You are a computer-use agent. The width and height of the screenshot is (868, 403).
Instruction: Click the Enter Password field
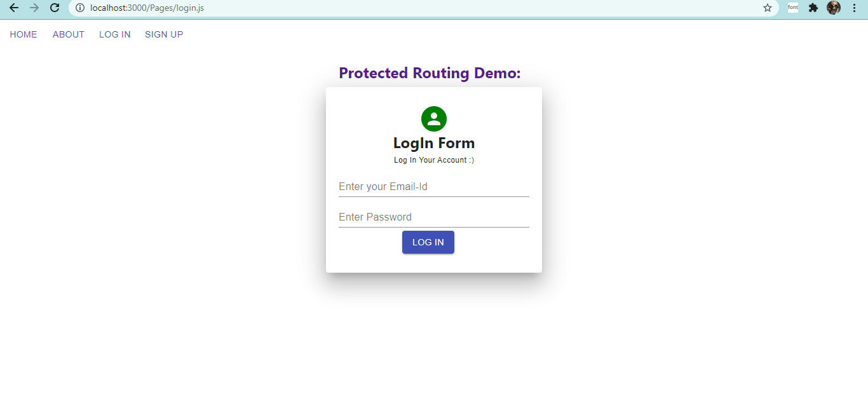pos(434,217)
